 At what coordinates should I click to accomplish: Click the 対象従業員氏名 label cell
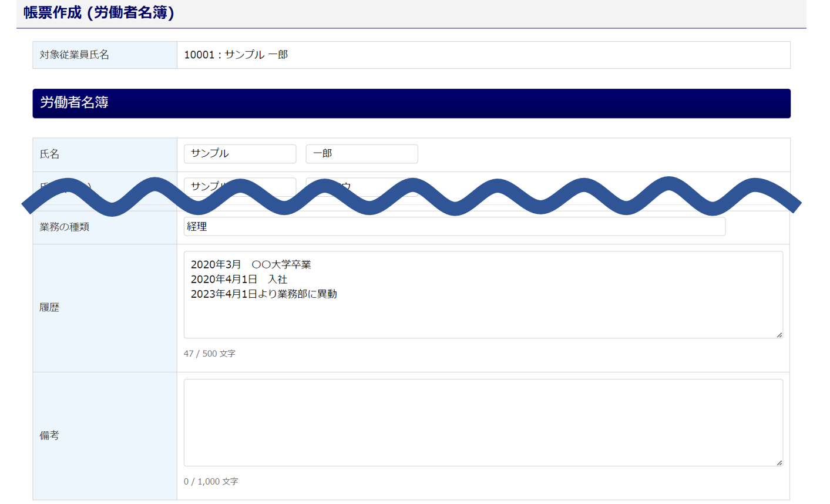tap(75, 55)
